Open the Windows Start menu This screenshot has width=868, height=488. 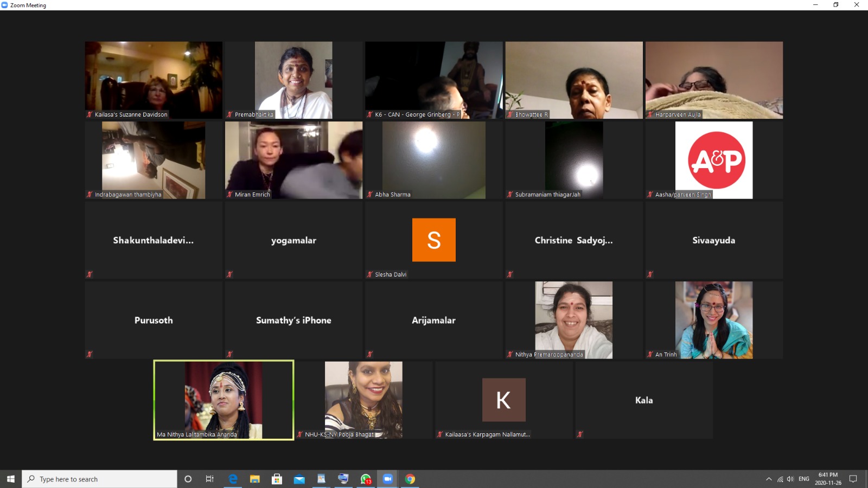click(x=11, y=479)
